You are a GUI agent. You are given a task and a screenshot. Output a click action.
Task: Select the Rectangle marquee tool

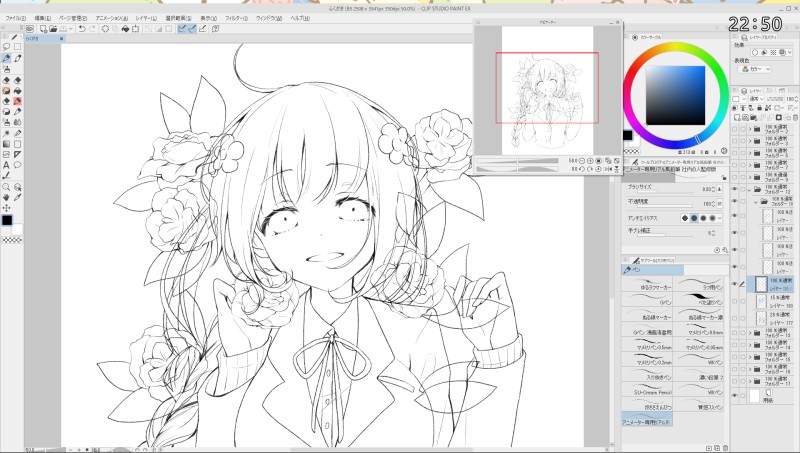click(18, 47)
